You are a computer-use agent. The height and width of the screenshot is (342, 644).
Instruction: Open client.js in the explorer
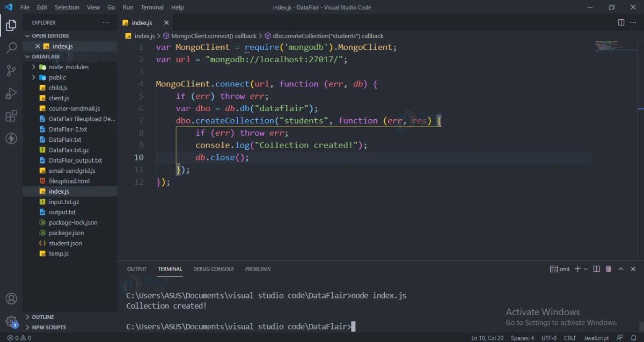click(x=58, y=98)
